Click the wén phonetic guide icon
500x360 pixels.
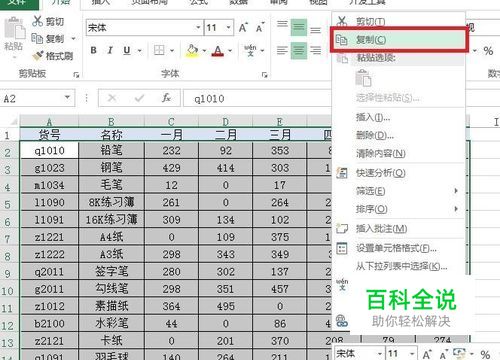click(250, 50)
